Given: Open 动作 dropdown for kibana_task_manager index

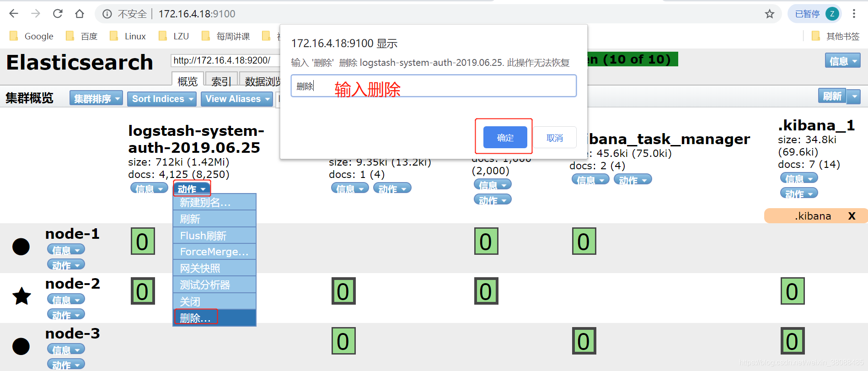Looking at the screenshot, I should tap(632, 179).
